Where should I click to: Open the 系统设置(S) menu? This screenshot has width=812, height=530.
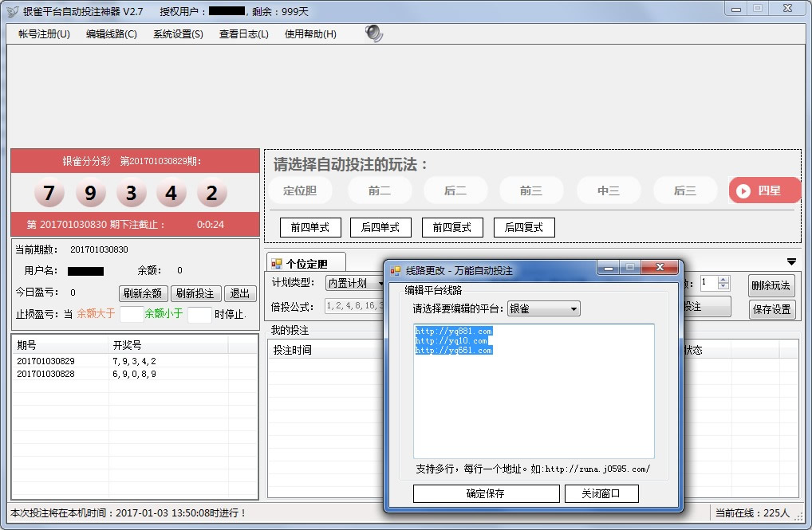coord(178,34)
